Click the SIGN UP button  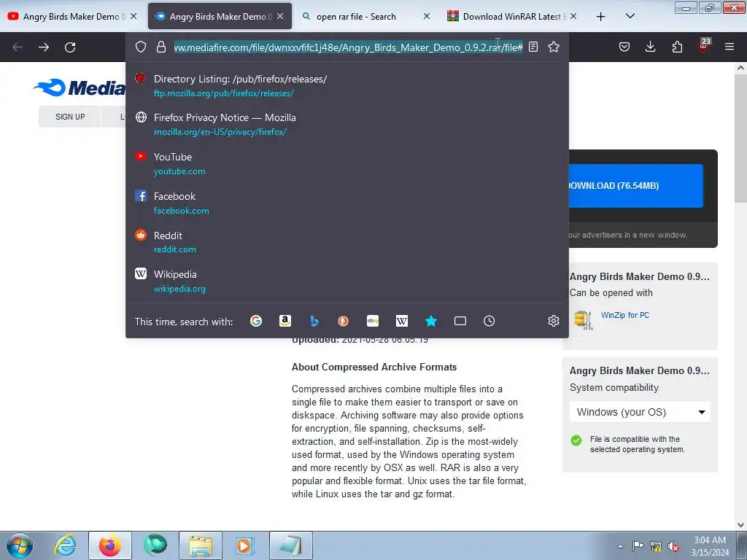(70, 117)
